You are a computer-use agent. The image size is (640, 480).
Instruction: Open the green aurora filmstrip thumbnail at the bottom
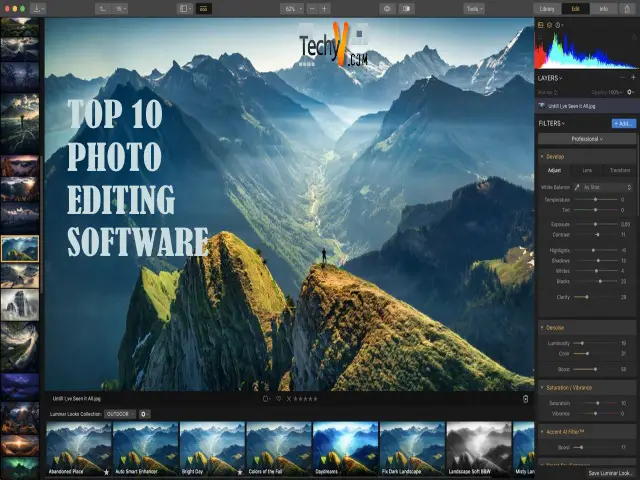coord(20,468)
